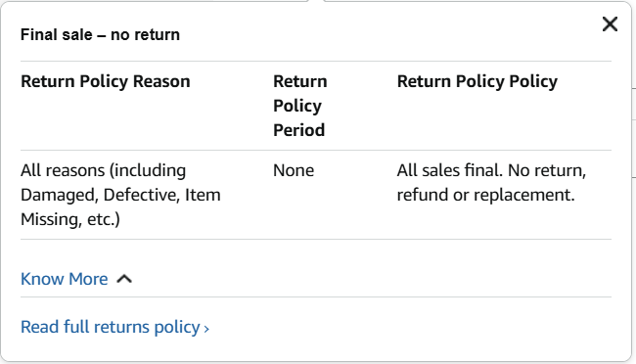Open the Read full returns policy link
The height and width of the screenshot is (364, 636).
[114, 327]
